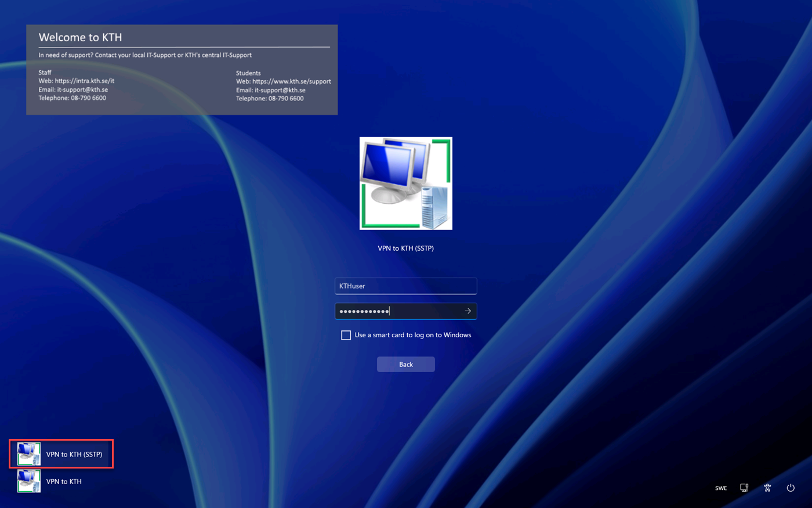
Task: Choose 'VPN to KTH' sign-in option label
Action: click(64, 481)
